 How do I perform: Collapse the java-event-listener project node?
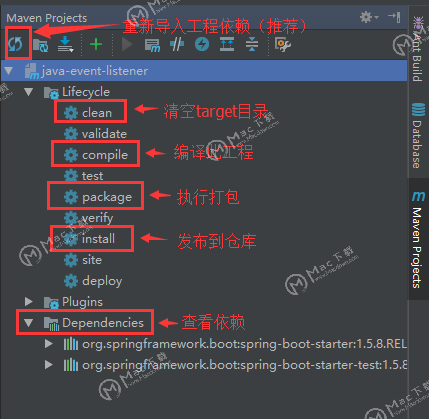pos(9,71)
